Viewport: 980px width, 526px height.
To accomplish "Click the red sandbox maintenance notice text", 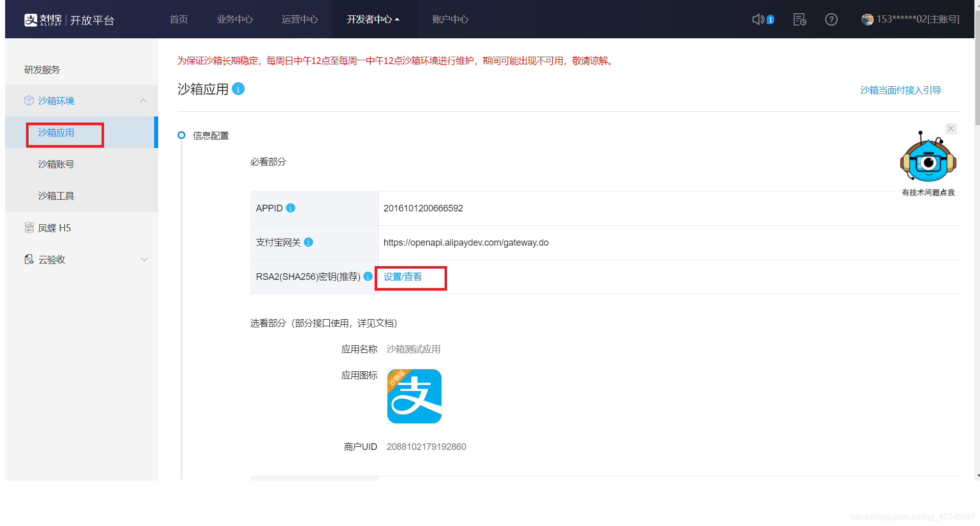I will pos(396,61).
